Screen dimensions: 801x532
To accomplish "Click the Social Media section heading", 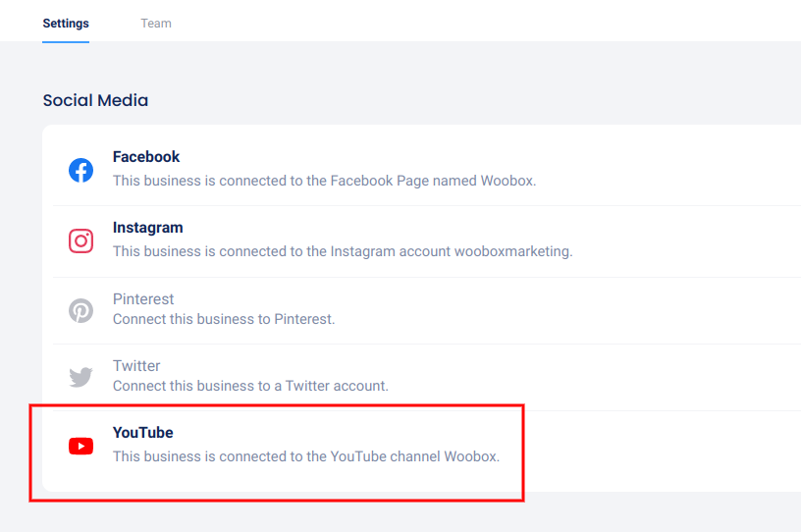I will click(95, 100).
